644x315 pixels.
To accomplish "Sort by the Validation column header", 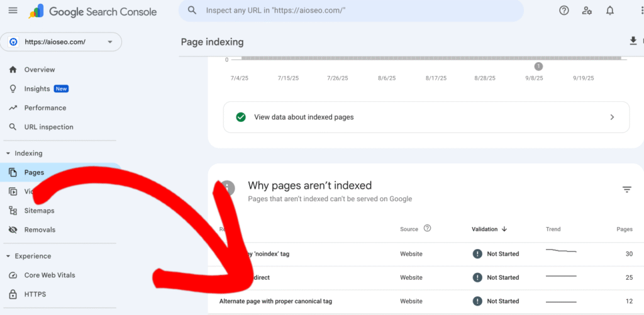I will (x=489, y=229).
